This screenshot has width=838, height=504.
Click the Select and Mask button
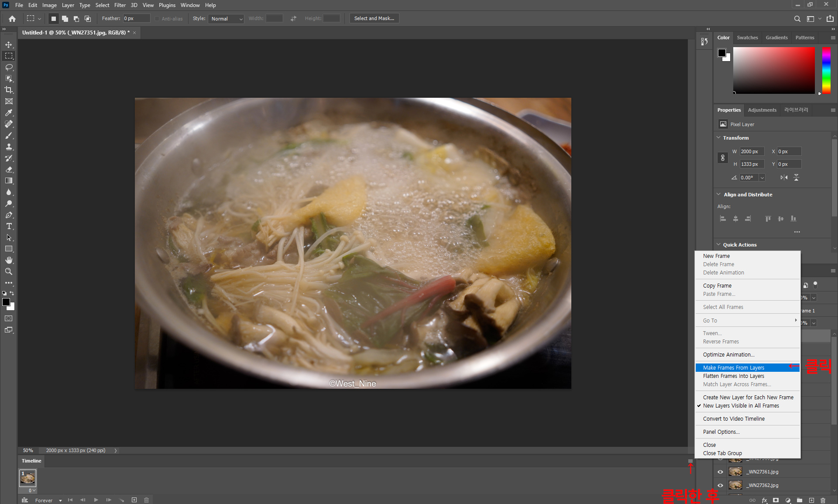pyautogui.click(x=374, y=18)
